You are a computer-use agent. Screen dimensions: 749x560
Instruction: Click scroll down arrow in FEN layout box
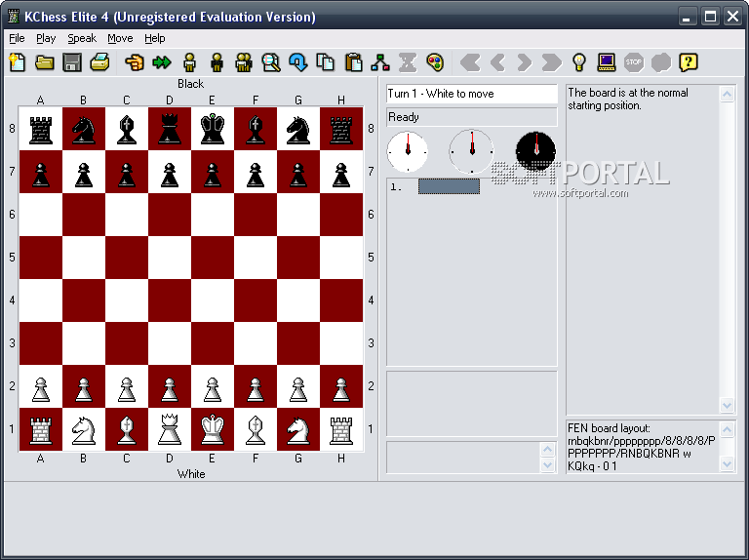click(727, 463)
